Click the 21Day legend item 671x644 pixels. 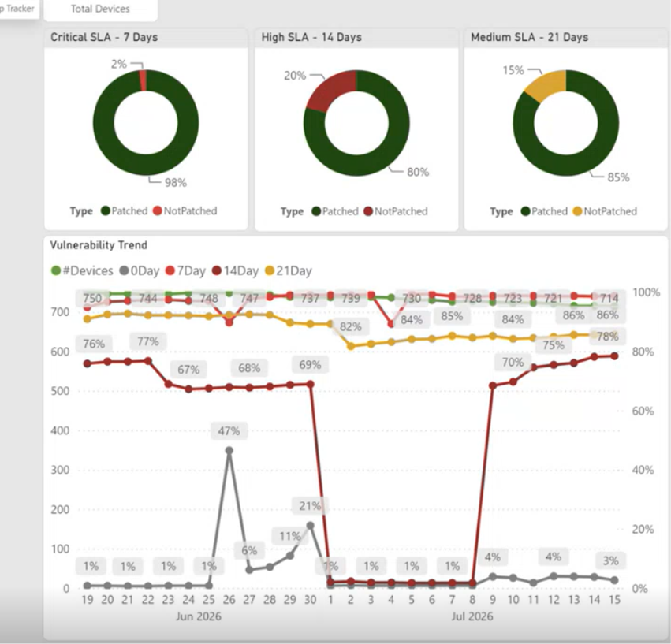289,271
